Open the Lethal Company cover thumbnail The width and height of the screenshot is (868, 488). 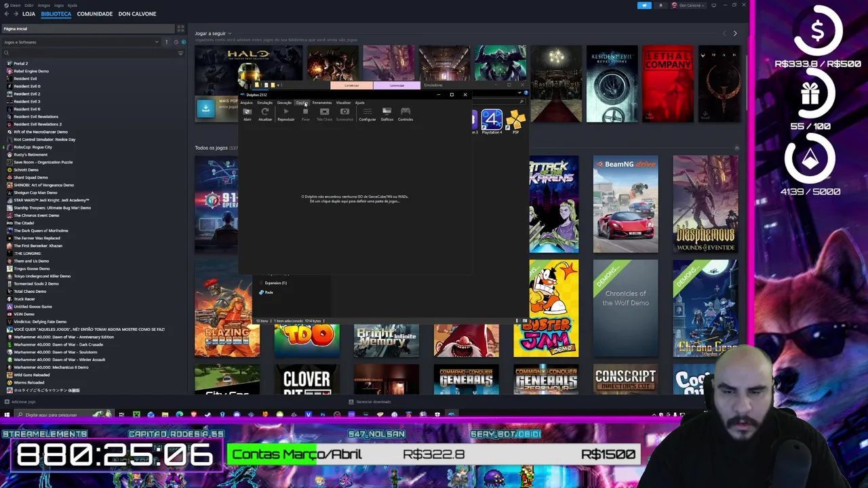[668, 84]
